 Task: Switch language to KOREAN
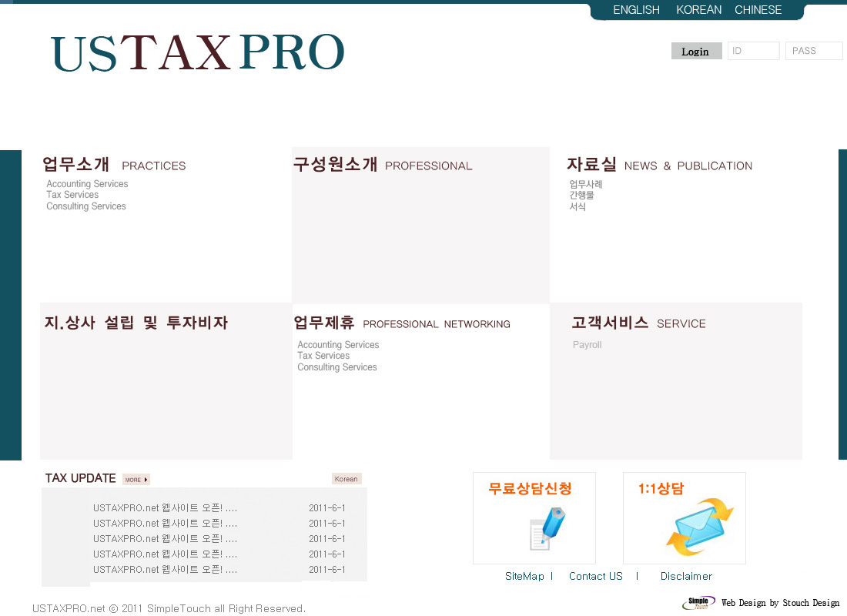698,10
